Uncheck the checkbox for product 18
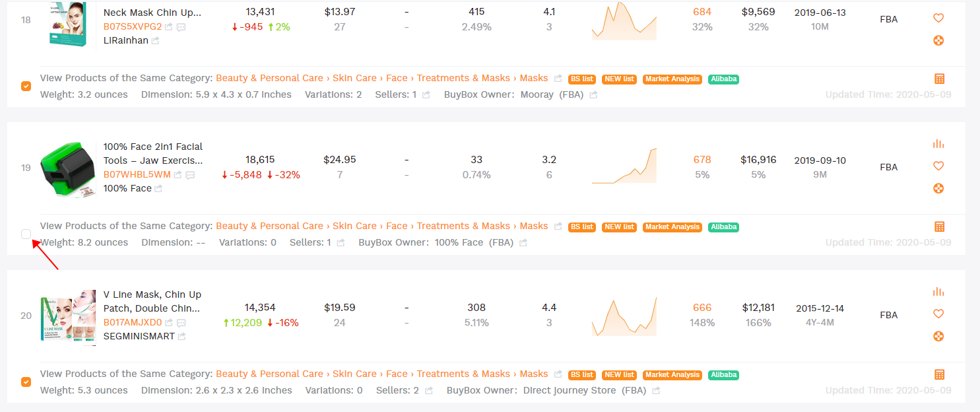The width and height of the screenshot is (980, 412). pyautogui.click(x=26, y=86)
